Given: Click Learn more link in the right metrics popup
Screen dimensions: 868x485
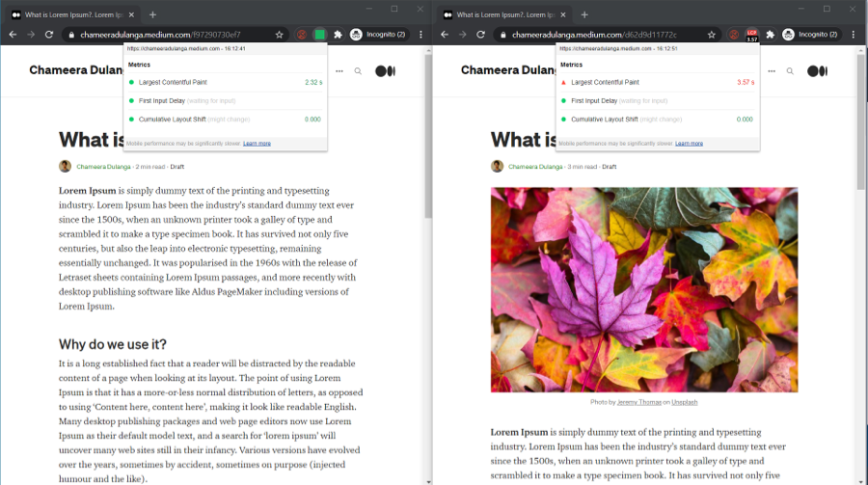Looking at the screenshot, I should [690, 144].
